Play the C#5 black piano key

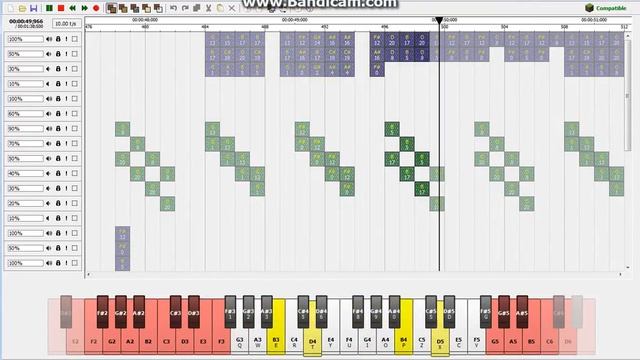coord(431,312)
